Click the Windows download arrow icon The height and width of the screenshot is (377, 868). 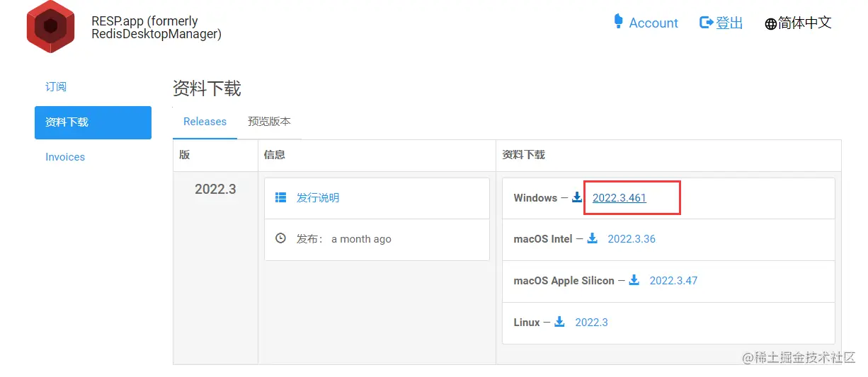pyautogui.click(x=577, y=197)
